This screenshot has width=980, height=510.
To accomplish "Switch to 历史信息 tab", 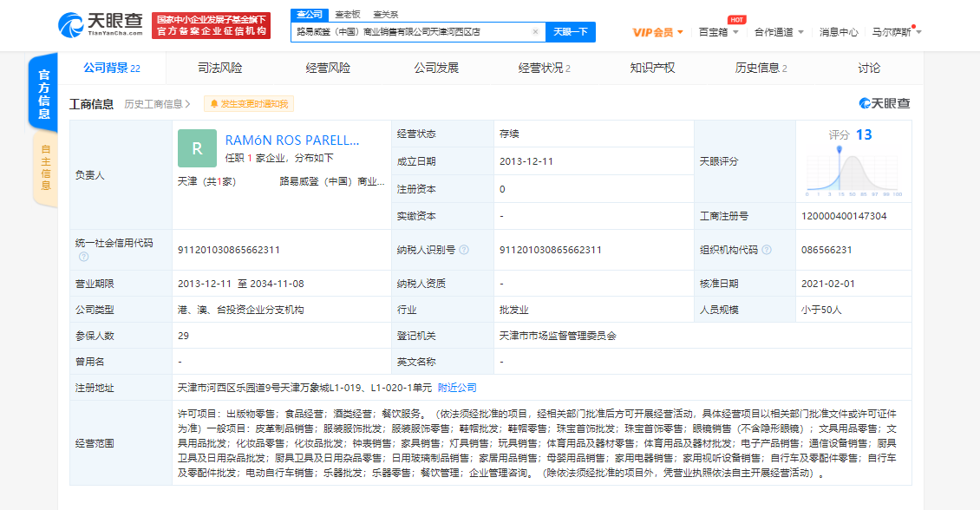I will pyautogui.click(x=761, y=69).
